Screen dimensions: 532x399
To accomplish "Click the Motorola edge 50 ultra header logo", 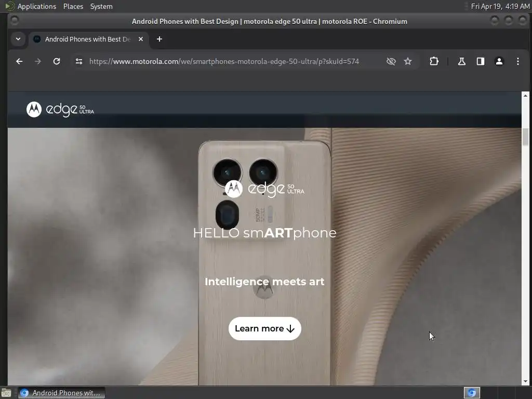I will click(x=60, y=109).
